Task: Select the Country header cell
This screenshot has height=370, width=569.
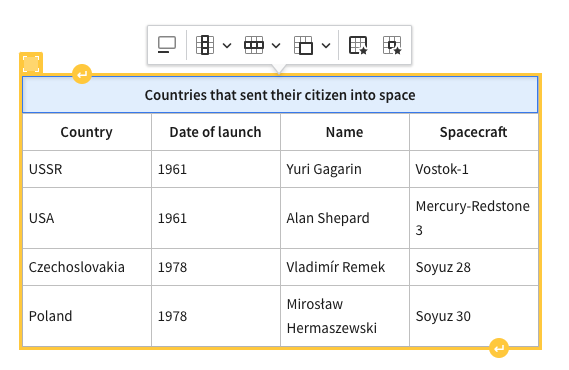Action: [x=87, y=132]
